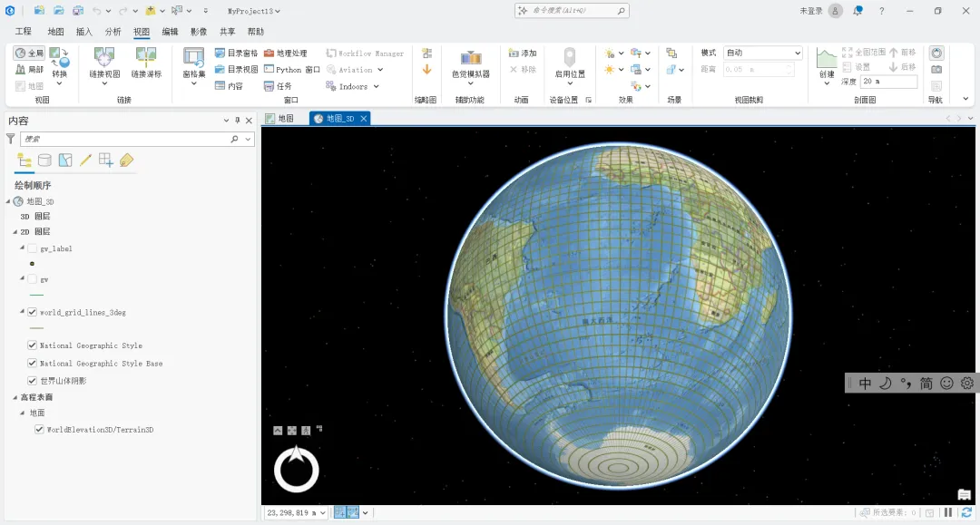The image size is (980, 525).
Task: Open the Python 窗口
Action: point(291,70)
